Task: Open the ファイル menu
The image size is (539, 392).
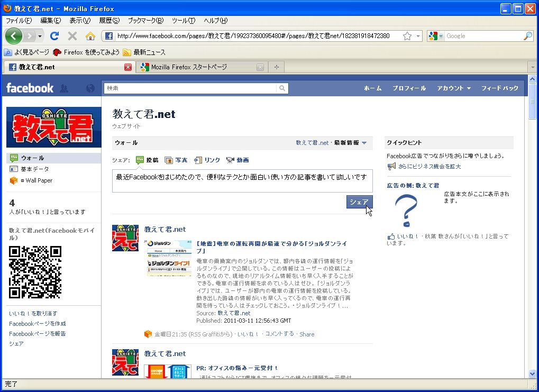Action: pos(19,21)
